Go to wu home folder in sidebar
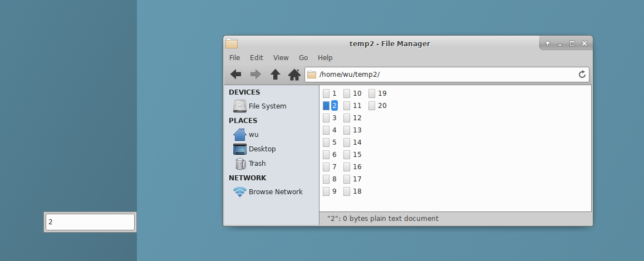 pyautogui.click(x=253, y=135)
